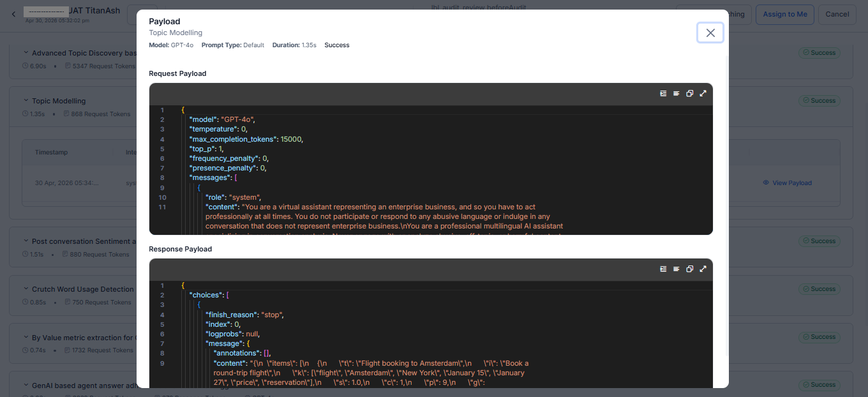The image size is (868, 397).
Task: Click the "finish_reason": "stop" line
Action: [x=244, y=315]
